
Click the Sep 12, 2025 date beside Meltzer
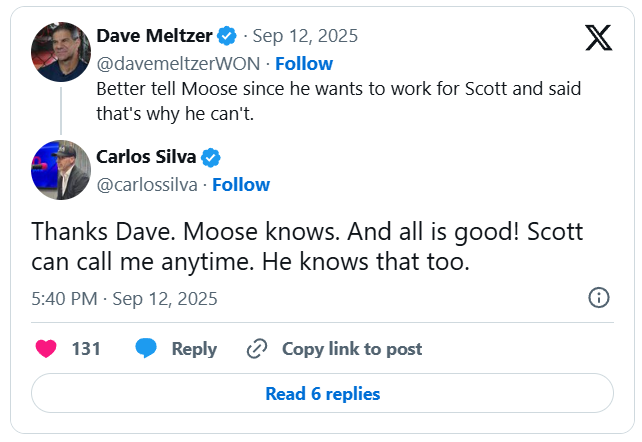click(x=305, y=36)
